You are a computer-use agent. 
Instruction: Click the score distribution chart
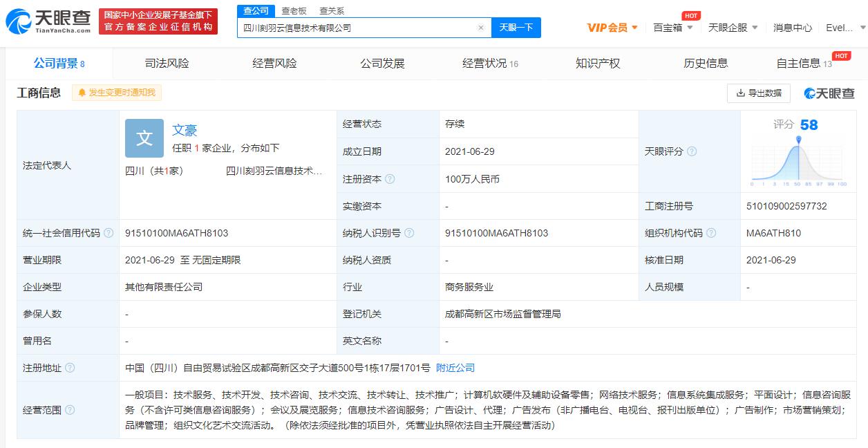tap(799, 161)
